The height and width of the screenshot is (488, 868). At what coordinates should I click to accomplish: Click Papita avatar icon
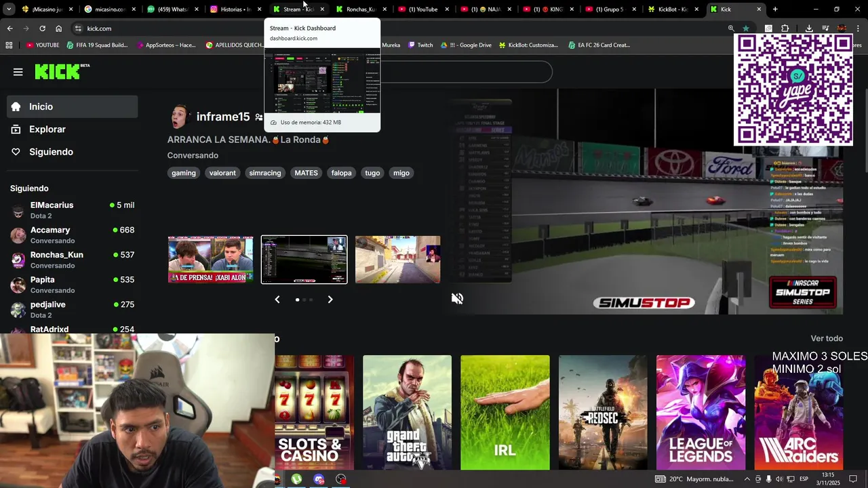[18, 285]
